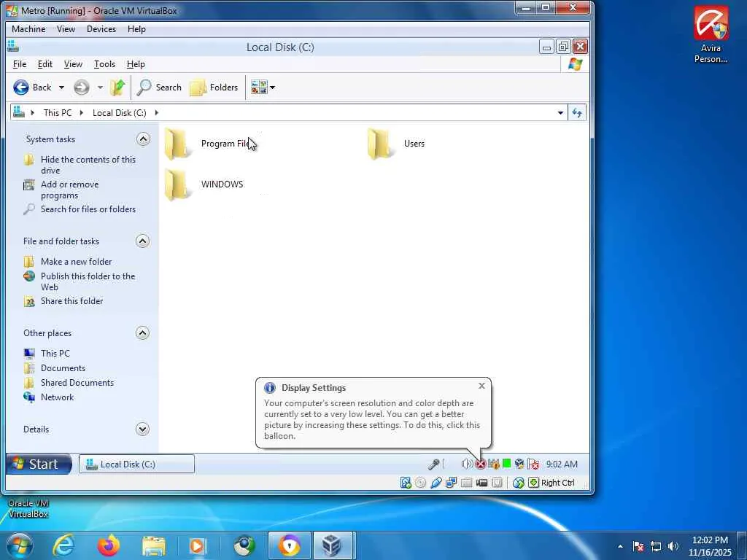Screen dimensions: 747x560
Task: Open the Program Files folder
Action: pyautogui.click(x=207, y=144)
